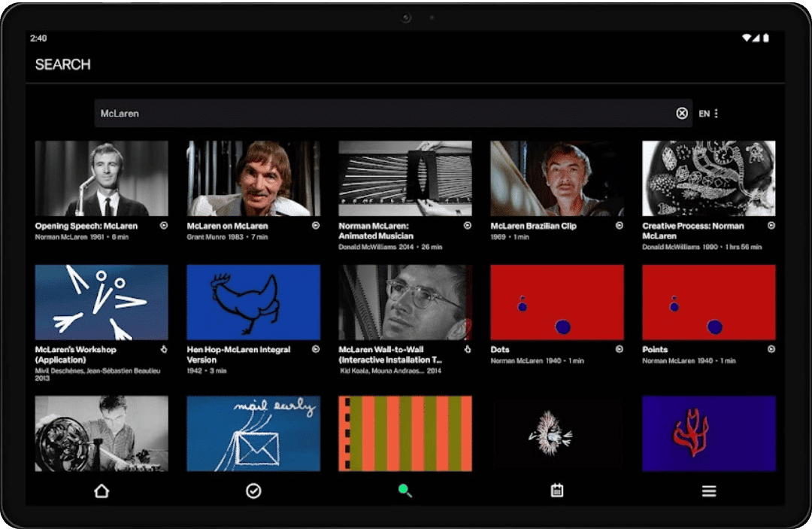The image size is (812, 532).
Task: Tap the play icon next to Dots title
Action: coord(619,349)
